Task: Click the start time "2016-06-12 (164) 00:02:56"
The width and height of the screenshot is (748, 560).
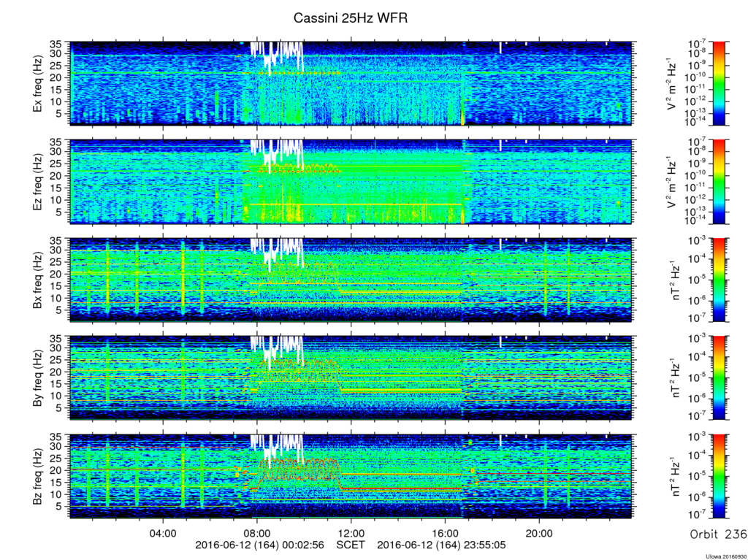Action: [260, 545]
